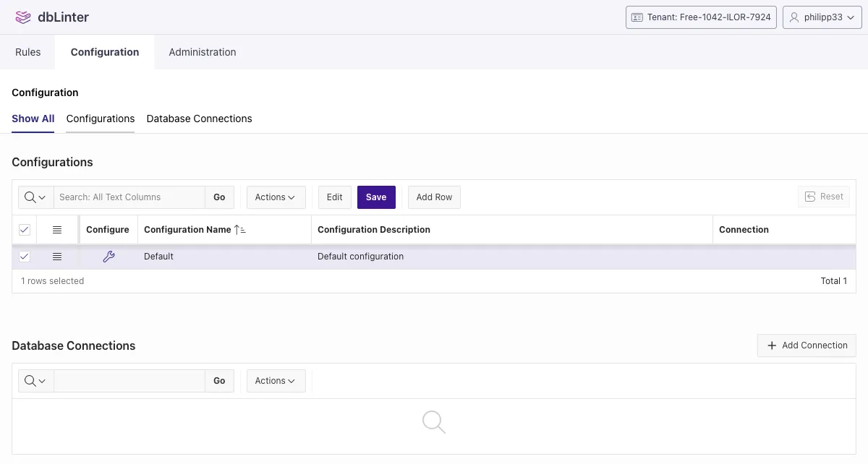Click the header row actions hamburger icon
The height and width of the screenshot is (464, 868).
(57, 230)
